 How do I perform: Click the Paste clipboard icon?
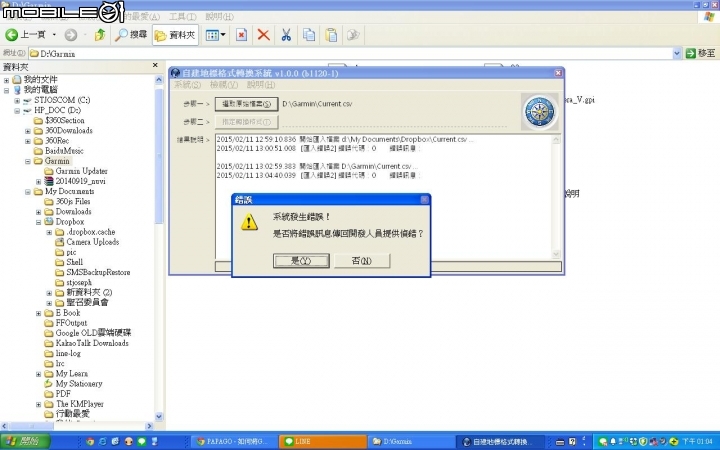pos(331,35)
